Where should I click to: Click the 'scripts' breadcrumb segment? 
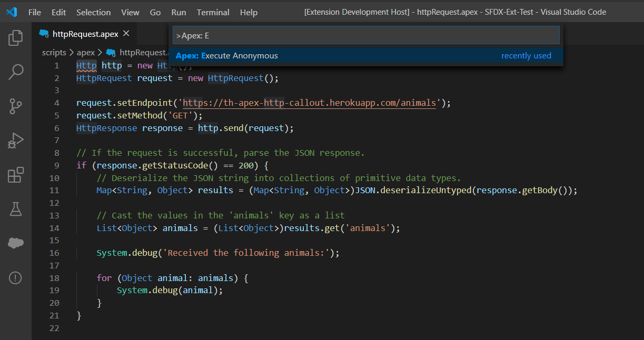[x=54, y=53]
